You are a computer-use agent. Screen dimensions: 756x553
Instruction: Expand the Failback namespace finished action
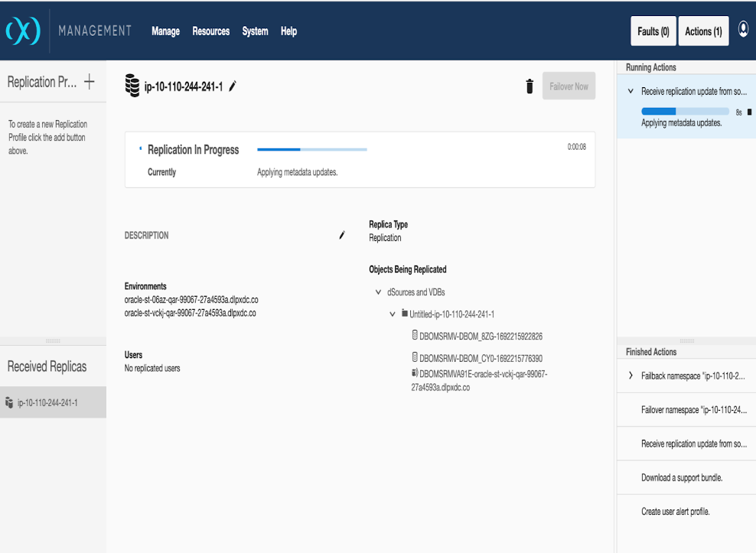tap(631, 376)
